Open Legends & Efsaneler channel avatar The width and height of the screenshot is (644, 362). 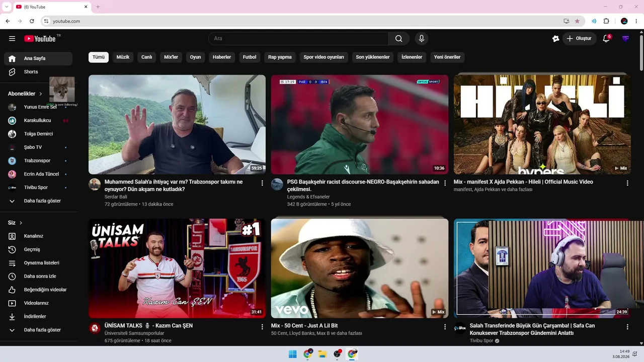click(x=277, y=185)
